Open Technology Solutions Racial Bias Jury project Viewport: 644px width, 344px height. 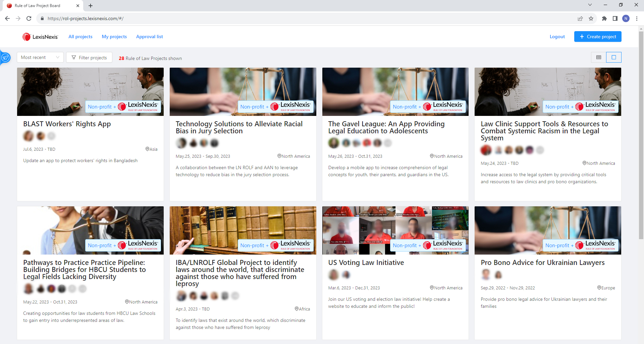point(239,128)
